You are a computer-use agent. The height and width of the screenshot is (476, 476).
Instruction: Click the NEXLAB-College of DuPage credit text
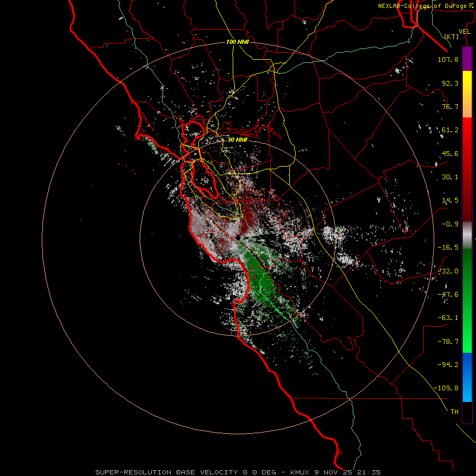tap(426, 6)
